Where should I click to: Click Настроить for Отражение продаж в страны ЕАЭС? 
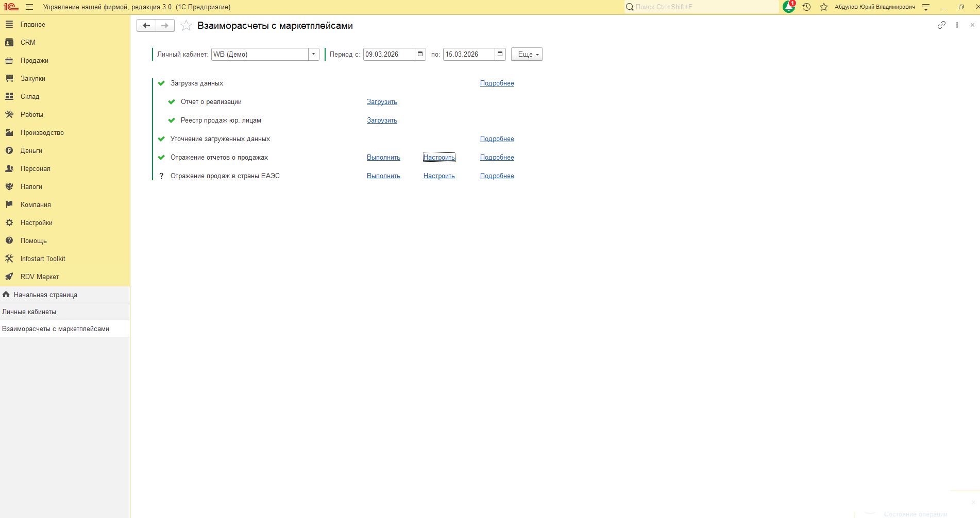click(439, 176)
